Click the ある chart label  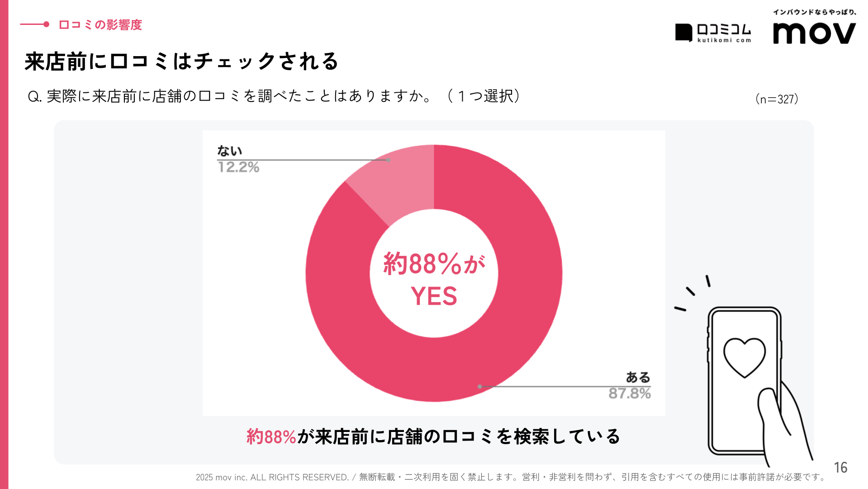(x=638, y=377)
